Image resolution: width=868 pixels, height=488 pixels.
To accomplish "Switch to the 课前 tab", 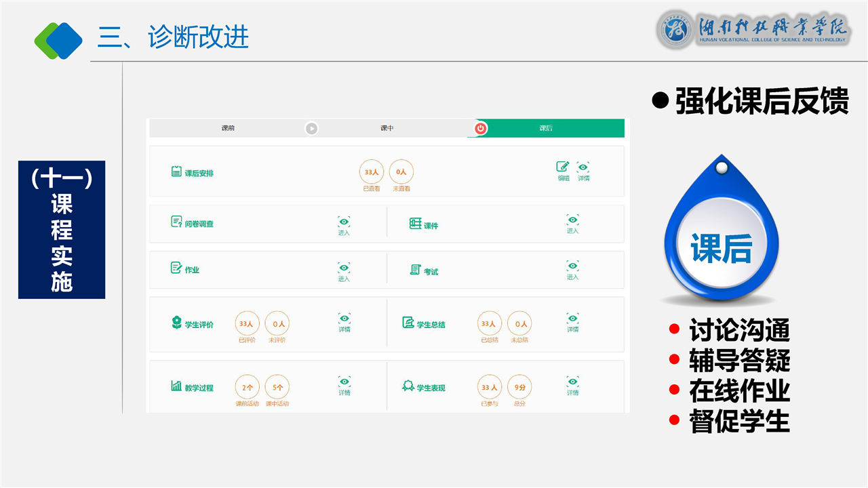I will 228,128.
